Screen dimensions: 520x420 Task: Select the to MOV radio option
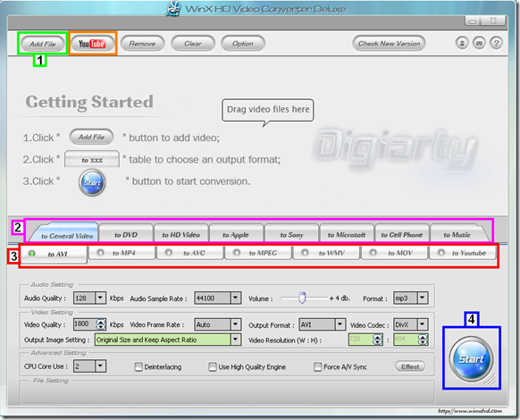tap(395, 253)
